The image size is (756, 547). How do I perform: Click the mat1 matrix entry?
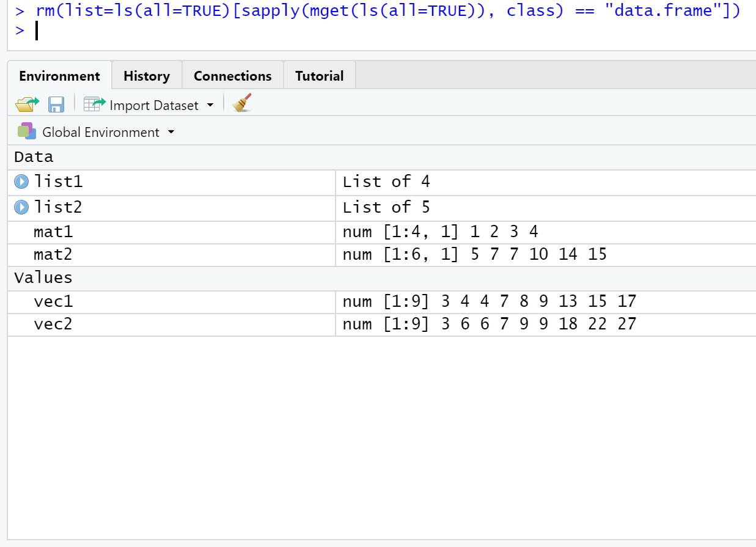tap(382, 232)
